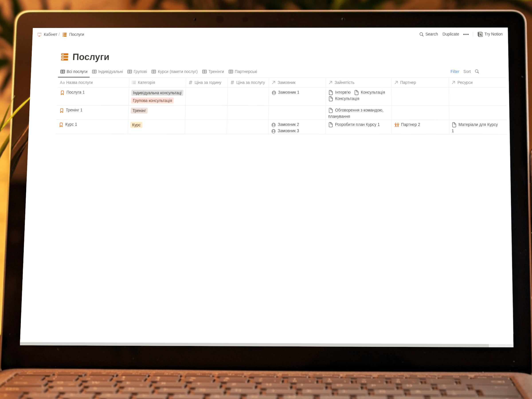The height and width of the screenshot is (399, 532).
Task: Select the person icon beside Замовник 2
Action: [274, 125]
